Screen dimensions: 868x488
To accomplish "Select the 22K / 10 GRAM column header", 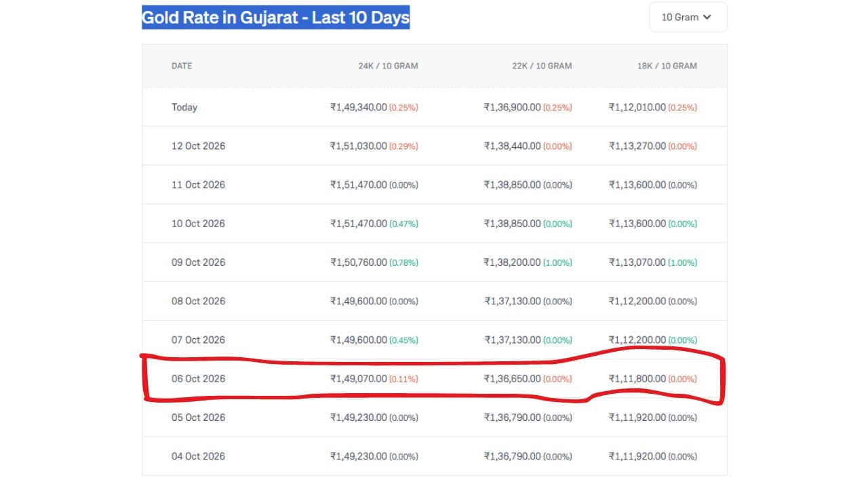I will (x=542, y=66).
